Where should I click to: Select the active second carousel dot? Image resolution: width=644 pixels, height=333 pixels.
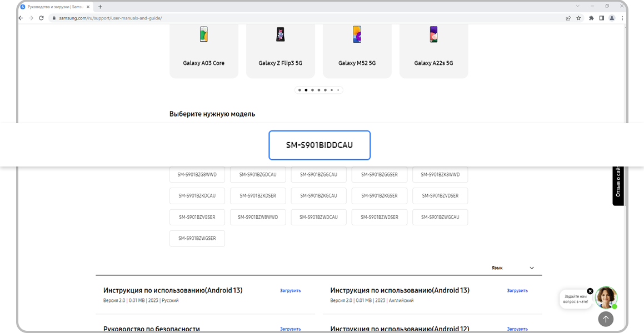pos(306,90)
